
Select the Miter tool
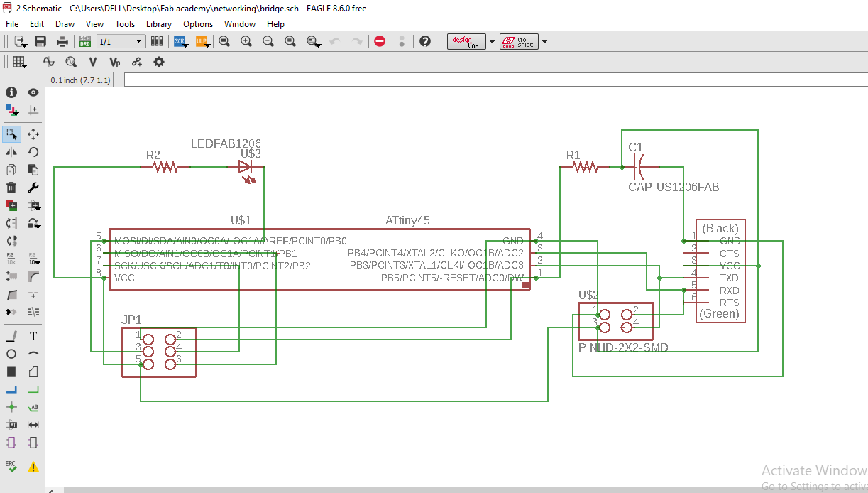[33, 276]
